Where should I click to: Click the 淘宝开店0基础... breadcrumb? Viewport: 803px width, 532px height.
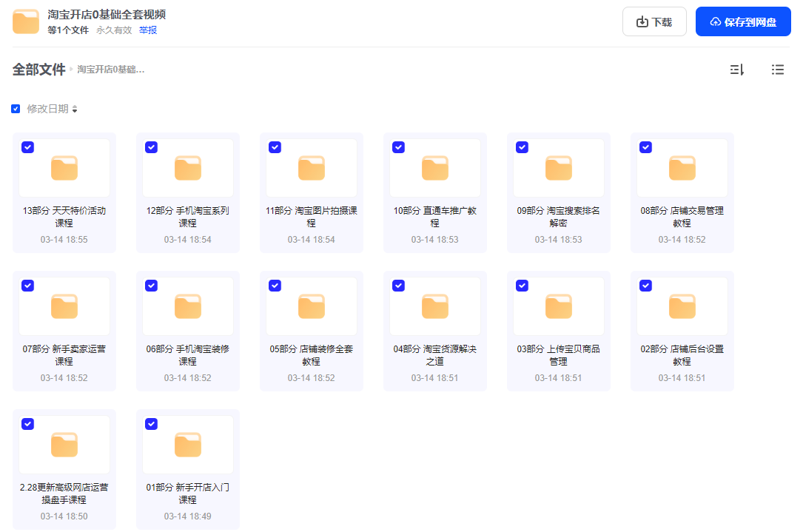[x=110, y=70]
